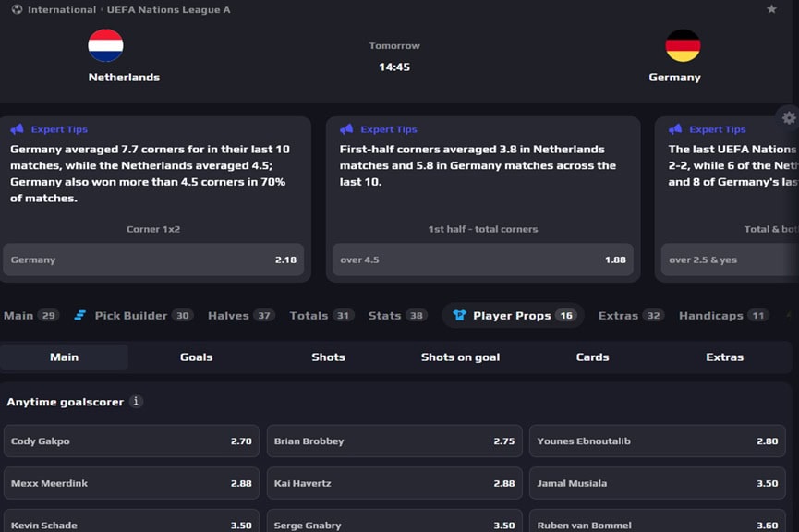
Task: Click the Germany flag icon
Action: click(683, 45)
